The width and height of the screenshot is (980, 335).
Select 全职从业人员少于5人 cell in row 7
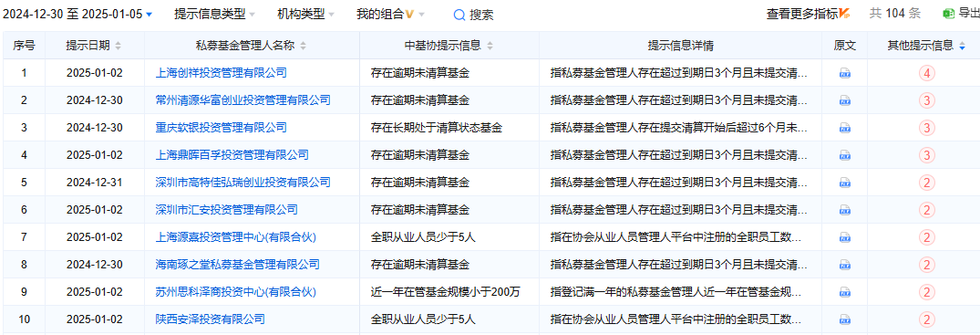pyautogui.click(x=423, y=237)
